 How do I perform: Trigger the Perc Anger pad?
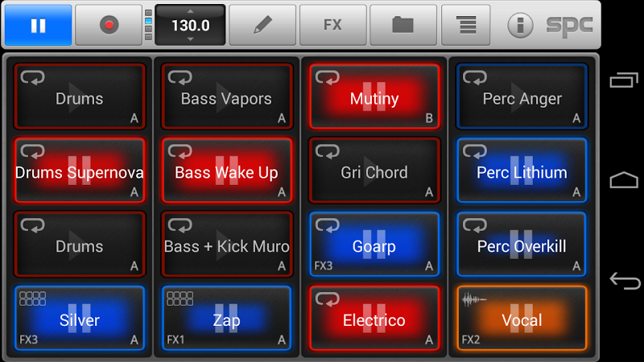(522, 97)
